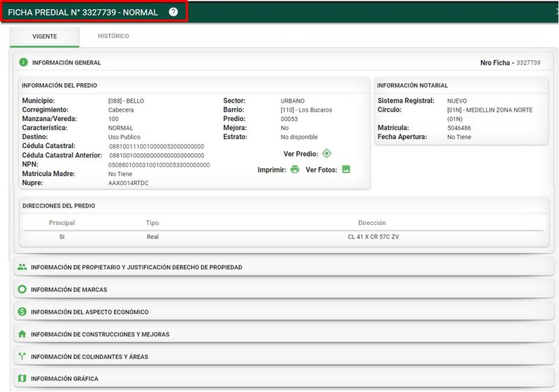Click the Imprimir printer icon
Image resolution: width=559 pixels, height=392 pixels.
(295, 169)
